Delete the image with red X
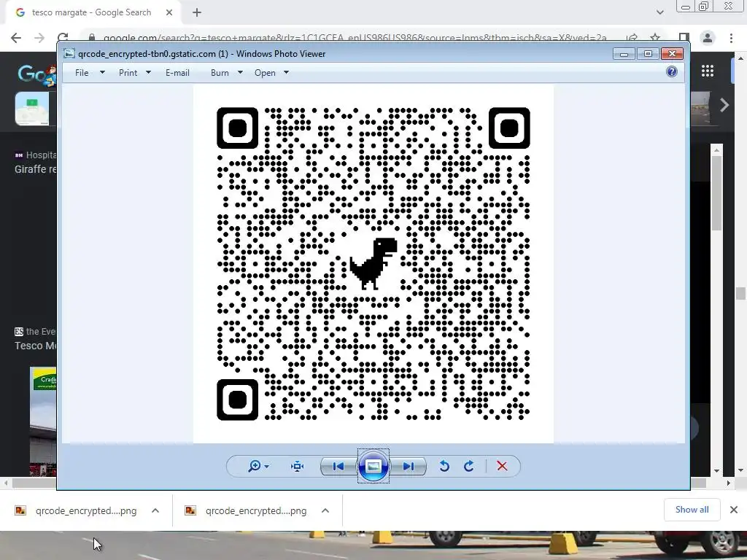 coord(502,466)
